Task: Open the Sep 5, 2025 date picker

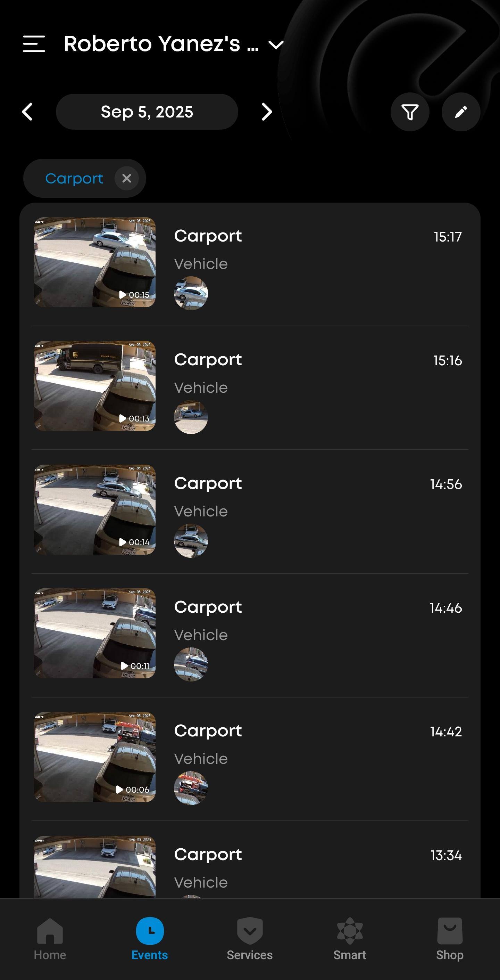Action: pos(147,112)
